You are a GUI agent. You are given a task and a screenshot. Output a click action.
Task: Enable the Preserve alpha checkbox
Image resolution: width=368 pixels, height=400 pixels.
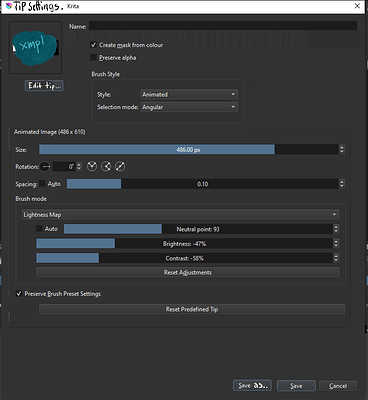click(94, 58)
